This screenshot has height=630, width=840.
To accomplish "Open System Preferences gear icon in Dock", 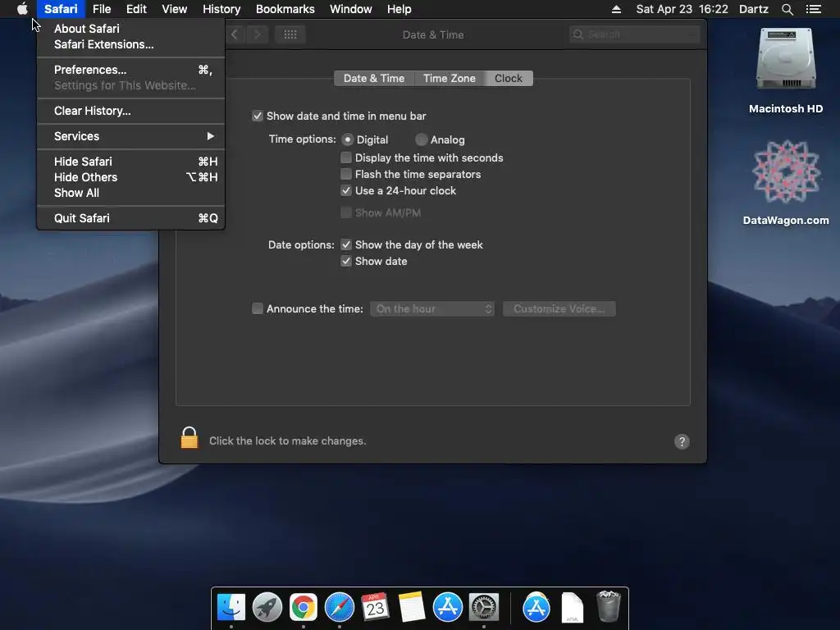I will pyautogui.click(x=484, y=607).
